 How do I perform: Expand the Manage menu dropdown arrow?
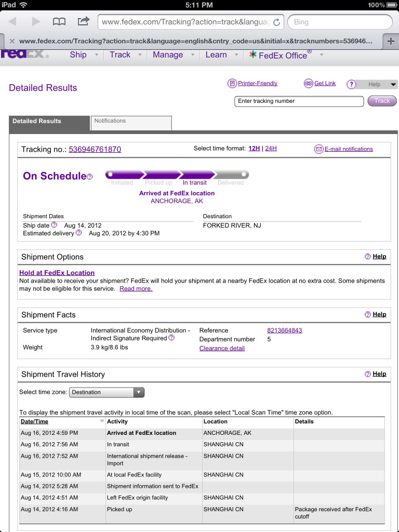193,55
